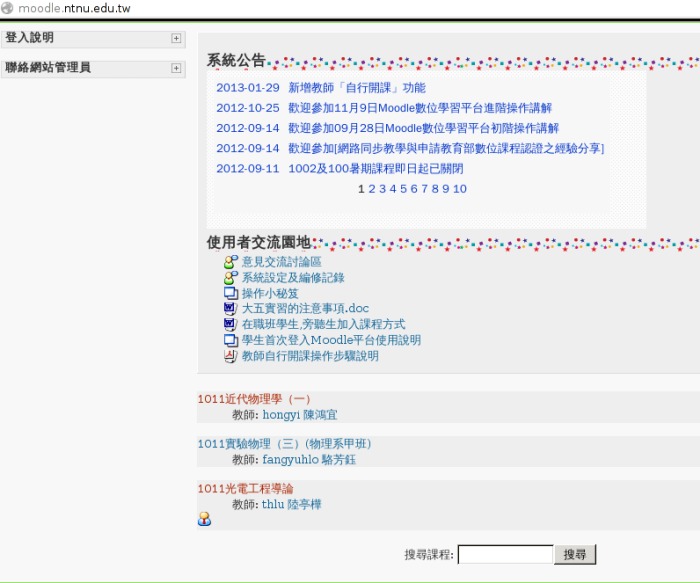
Task: Open the 1002及100暑期課程即日起已關閉 announcement
Action: (376, 169)
